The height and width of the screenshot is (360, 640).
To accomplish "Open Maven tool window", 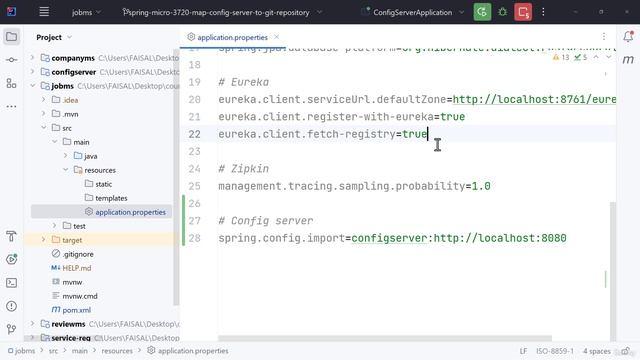I will (628, 60).
